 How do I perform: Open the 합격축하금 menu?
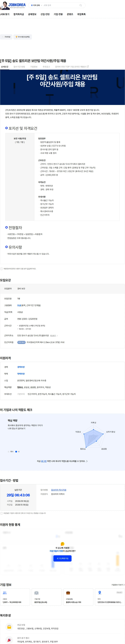point(19,14)
